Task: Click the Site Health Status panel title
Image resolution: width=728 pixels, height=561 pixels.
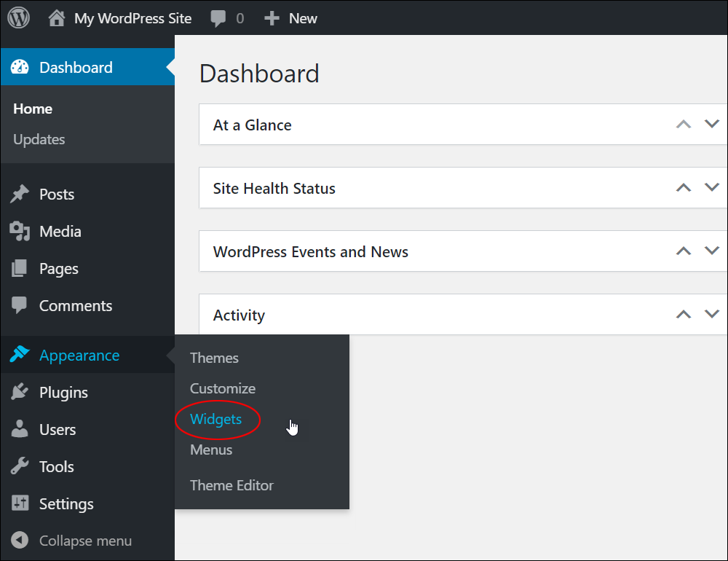Action: (274, 188)
